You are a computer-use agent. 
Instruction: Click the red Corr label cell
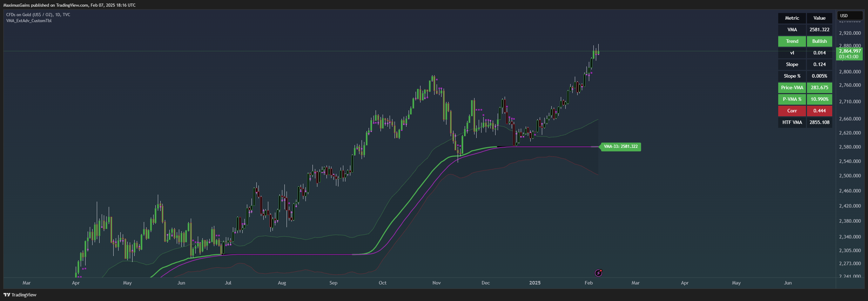792,111
